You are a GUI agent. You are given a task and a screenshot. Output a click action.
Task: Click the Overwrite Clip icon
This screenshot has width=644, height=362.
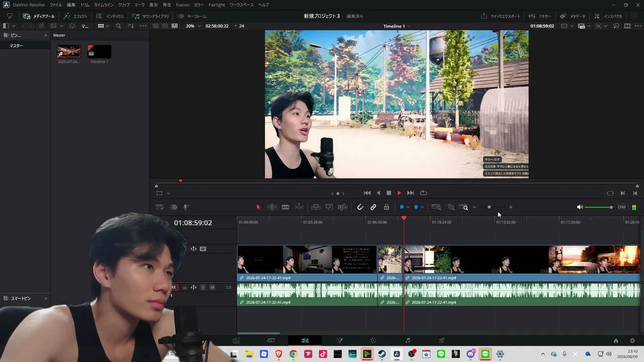[329, 207]
